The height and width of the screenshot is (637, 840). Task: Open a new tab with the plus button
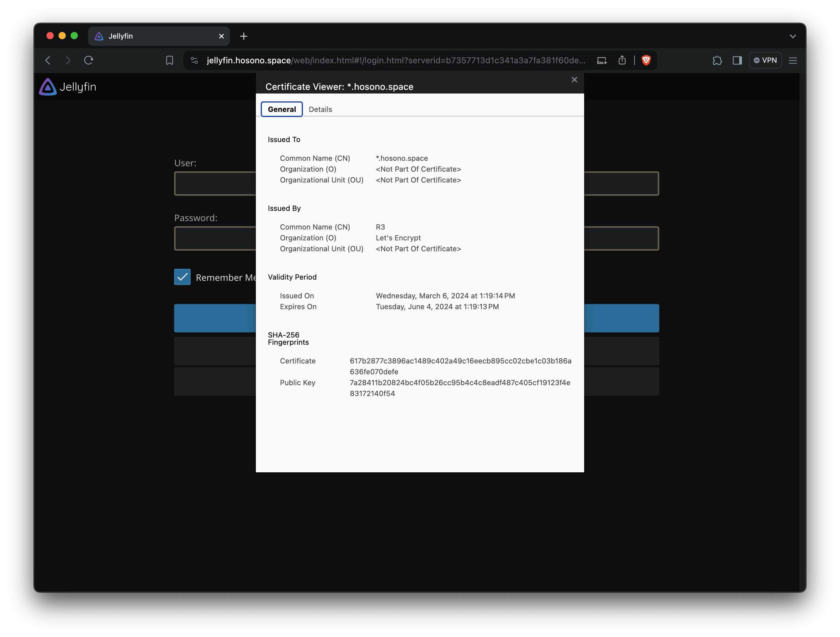(x=244, y=36)
